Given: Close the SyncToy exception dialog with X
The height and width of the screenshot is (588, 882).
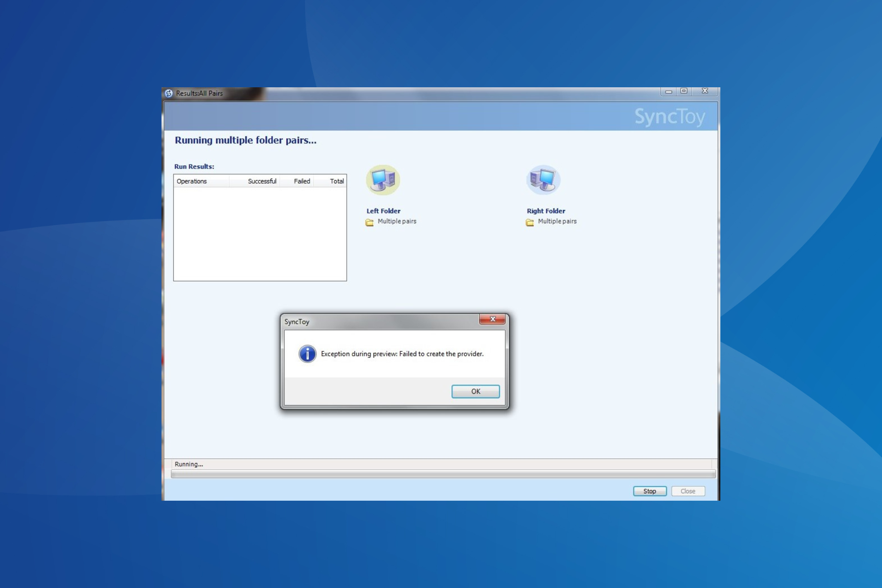Looking at the screenshot, I should coord(492,319).
